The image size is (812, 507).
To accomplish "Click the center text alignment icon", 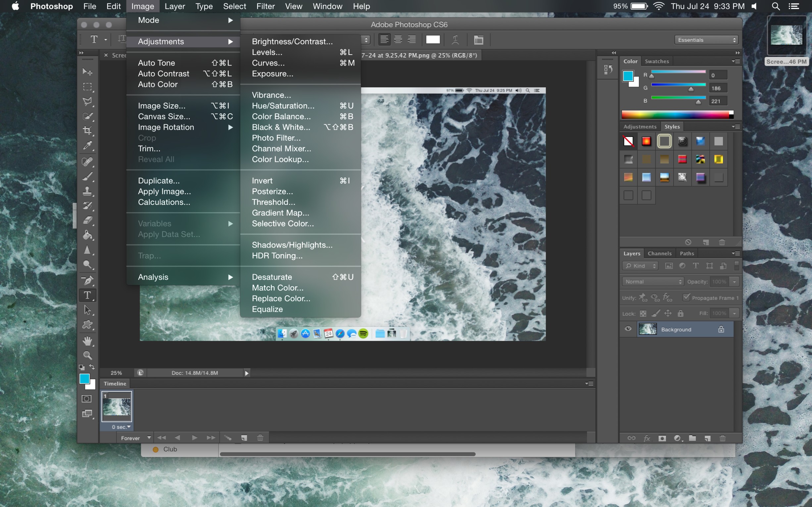I will coord(398,40).
